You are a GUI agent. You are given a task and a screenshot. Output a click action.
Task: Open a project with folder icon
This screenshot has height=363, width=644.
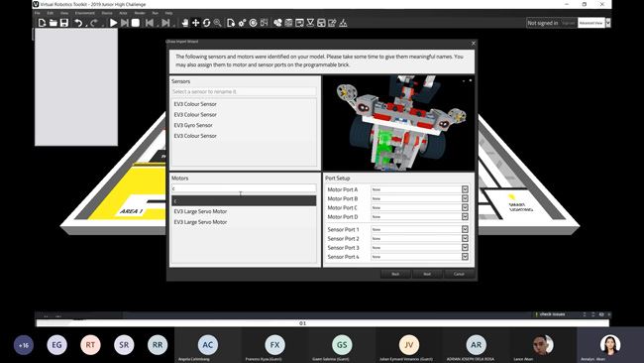(x=53, y=23)
